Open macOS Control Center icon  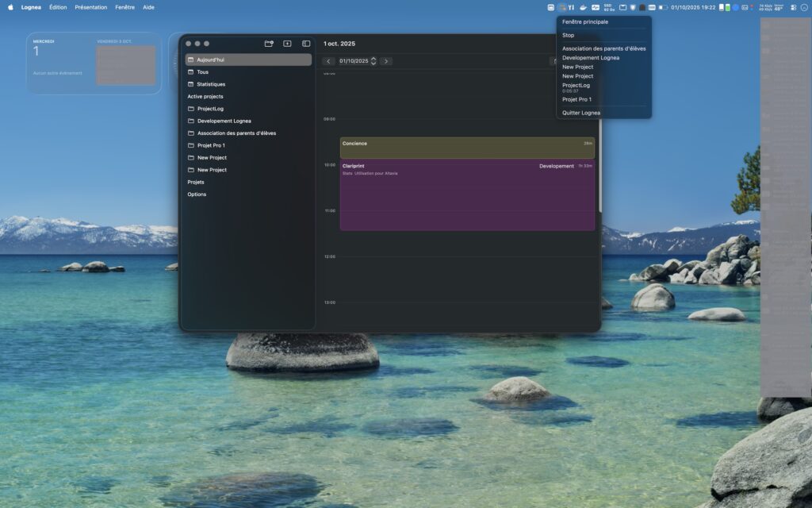[793, 7]
